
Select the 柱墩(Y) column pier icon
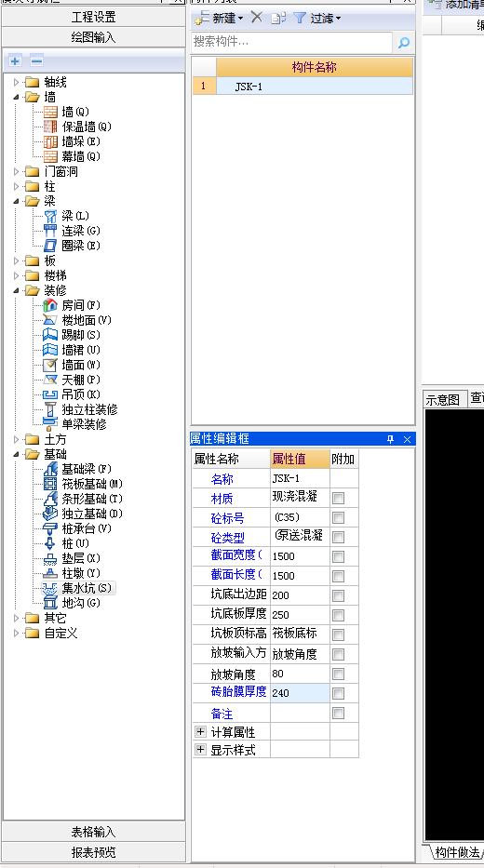coord(50,573)
